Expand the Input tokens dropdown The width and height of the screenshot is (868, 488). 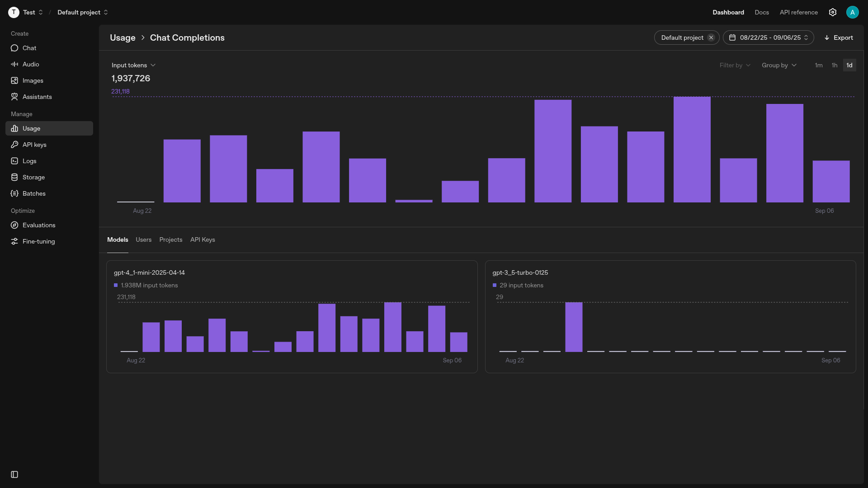pyautogui.click(x=133, y=65)
